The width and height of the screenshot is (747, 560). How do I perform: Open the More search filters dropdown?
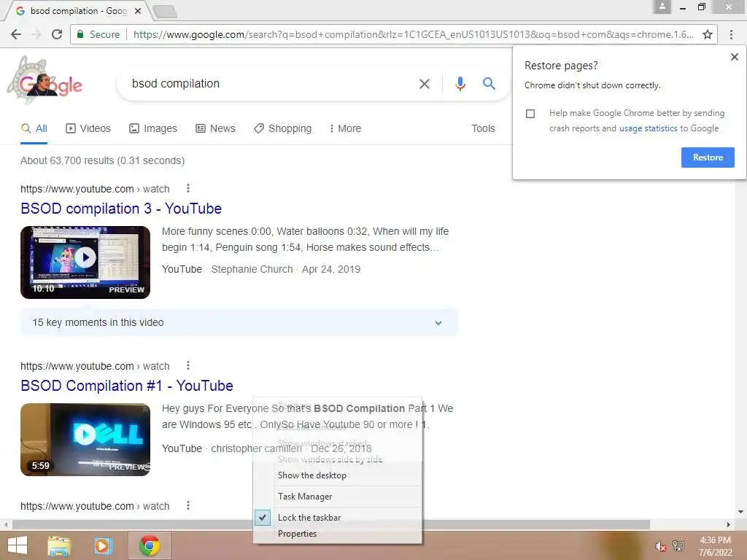click(345, 128)
